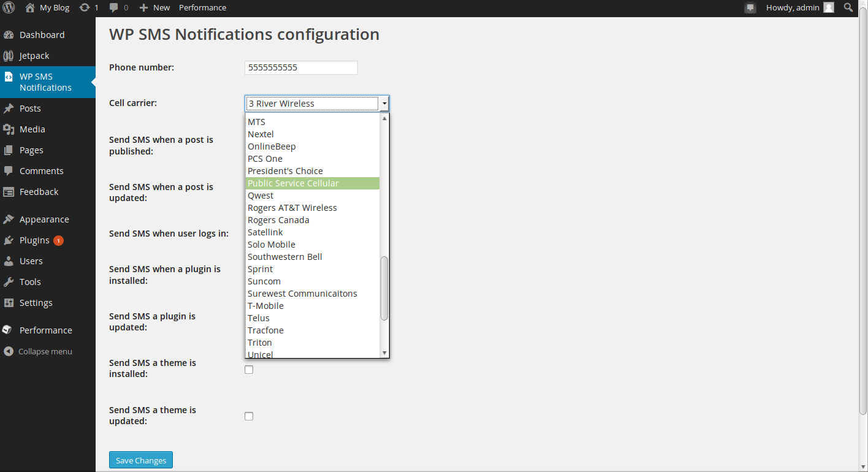Screen dimensions: 868x472
Task: Click the comments bubble icon in admin bar
Action: (114, 8)
